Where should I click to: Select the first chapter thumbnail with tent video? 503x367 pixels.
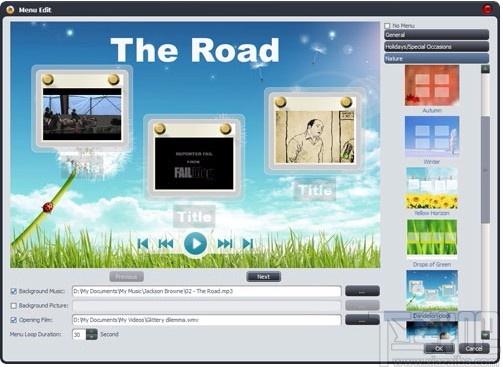pyautogui.click(x=82, y=114)
